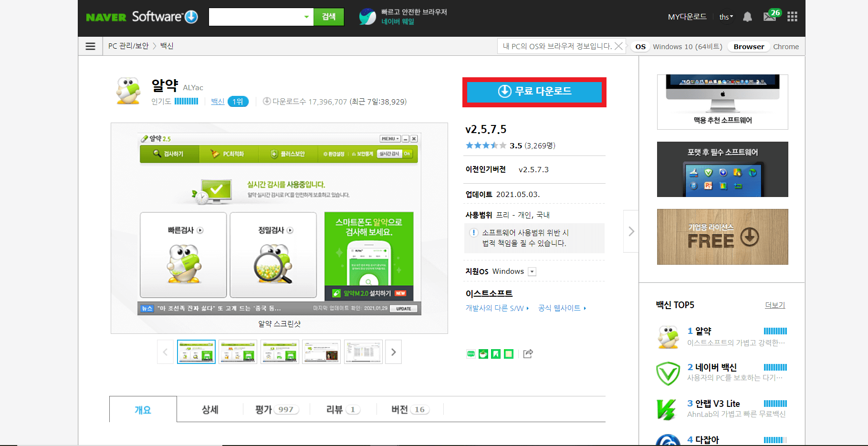Select the first screenshot thumbnail
Viewport: 868px width, 446px height.
click(196, 352)
